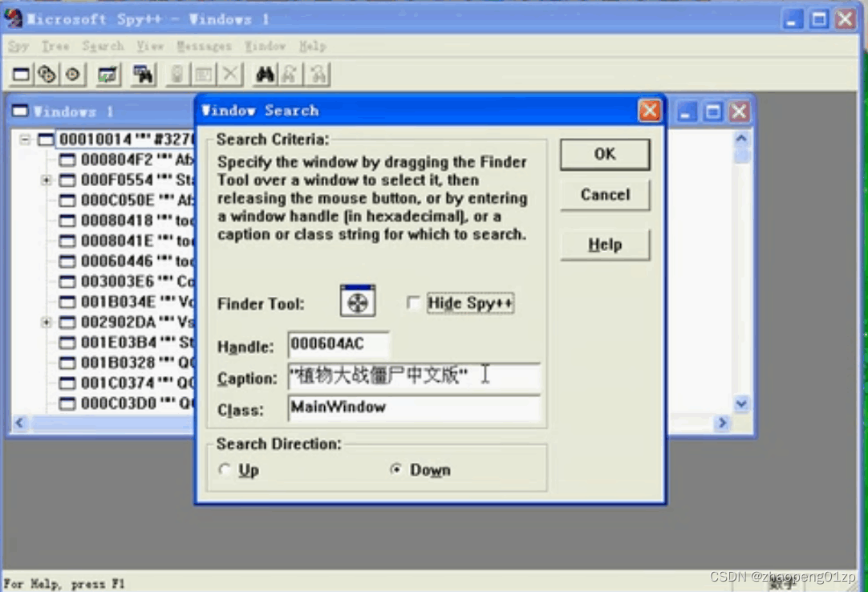The width and height of the screenshot is (868, 592).
Task: Click the Windows 1 child window icon
Action: coord(20,111)
